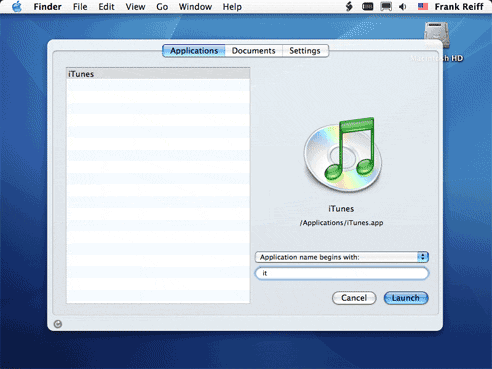Click the Launch button
This screenshot has height=369, width=492.
pos(406,298)
